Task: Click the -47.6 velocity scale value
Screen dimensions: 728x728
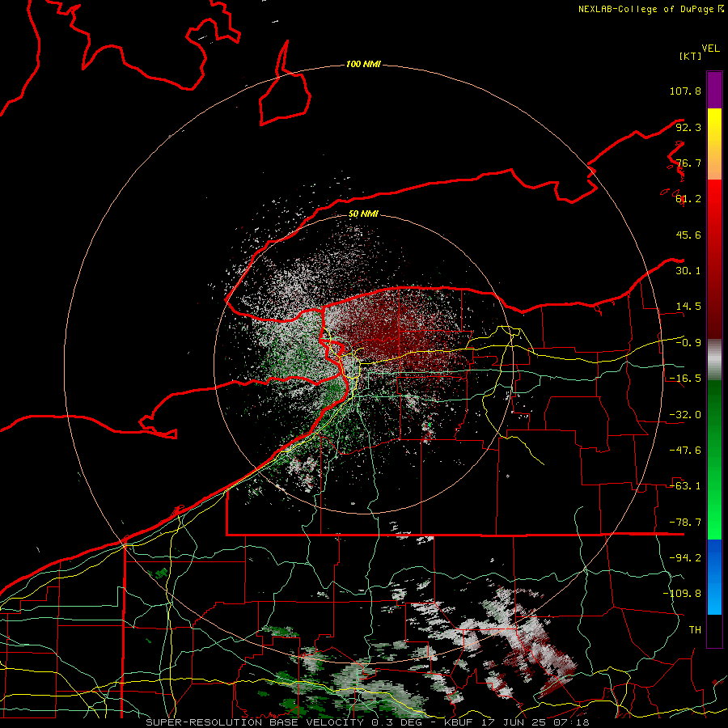Action: coord(685,451)
